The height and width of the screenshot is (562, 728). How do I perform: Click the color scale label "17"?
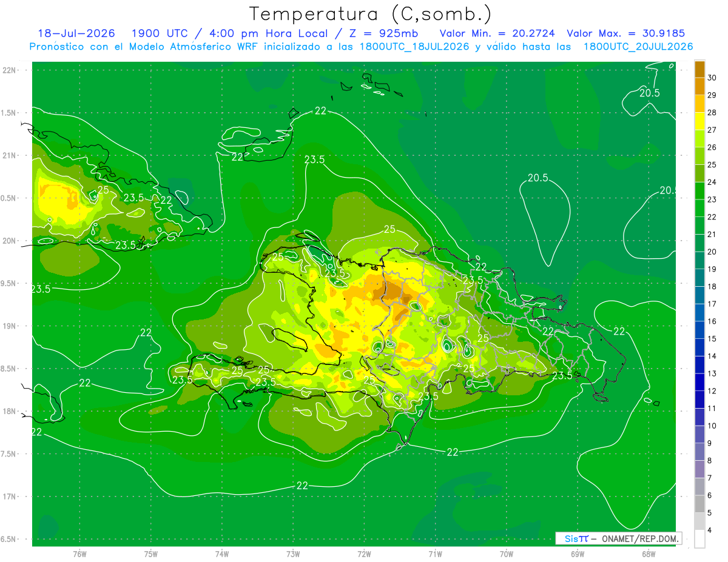[x=713, y=304]
